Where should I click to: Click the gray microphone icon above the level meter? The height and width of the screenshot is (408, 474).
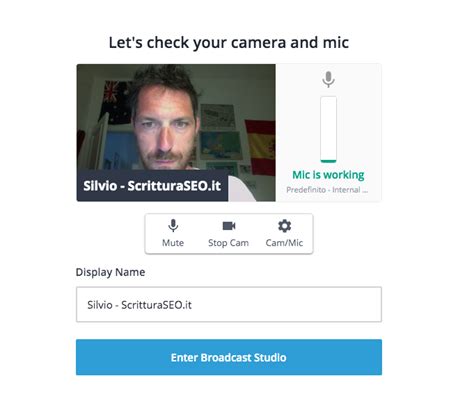point(329,79)
